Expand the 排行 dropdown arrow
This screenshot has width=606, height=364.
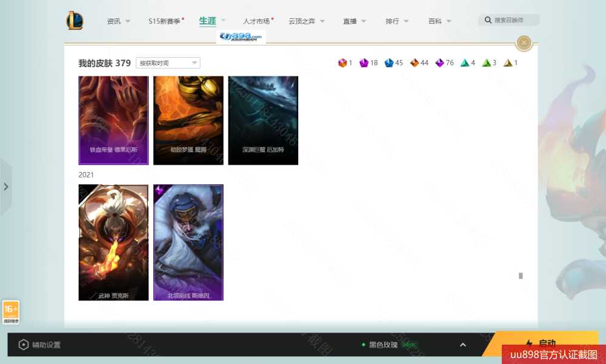(x=406, y=21)
